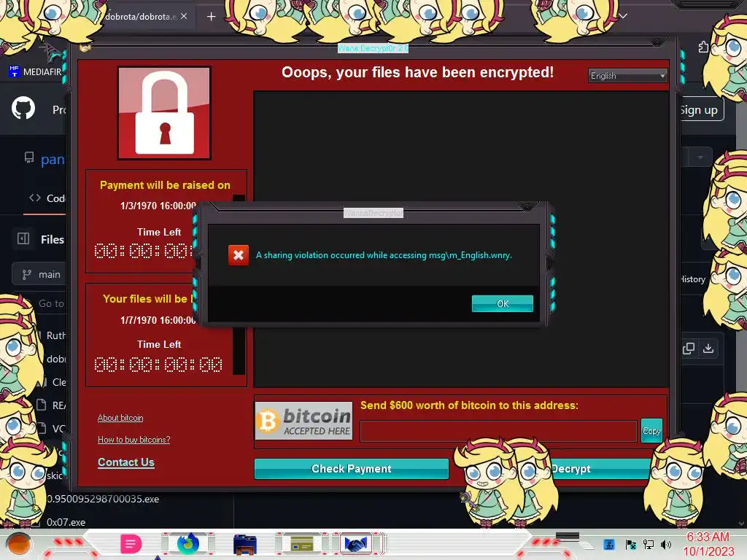Click the Bitcoin Accepted Here logo

coord(304,421)
